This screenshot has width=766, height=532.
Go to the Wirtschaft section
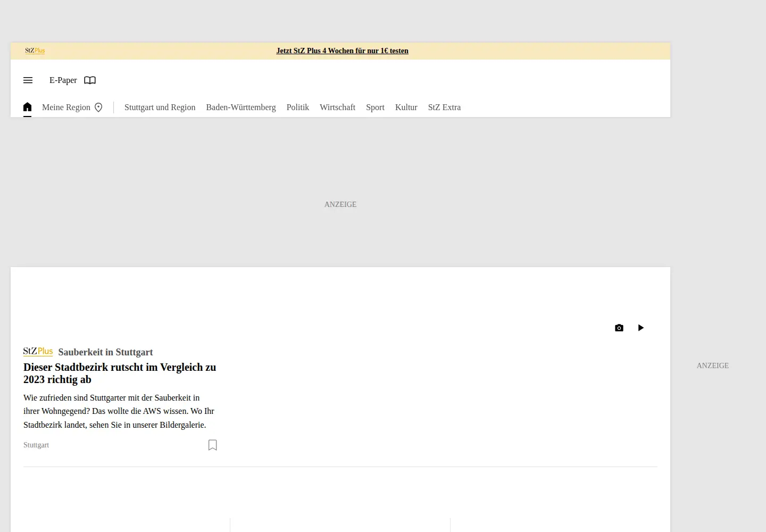(x=338, y=107)
